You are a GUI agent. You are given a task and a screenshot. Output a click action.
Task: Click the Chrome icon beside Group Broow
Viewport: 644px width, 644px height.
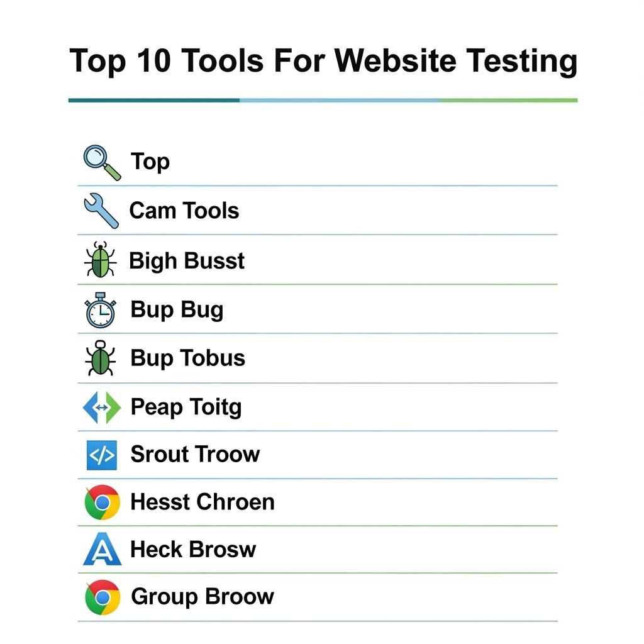(103, 597)
